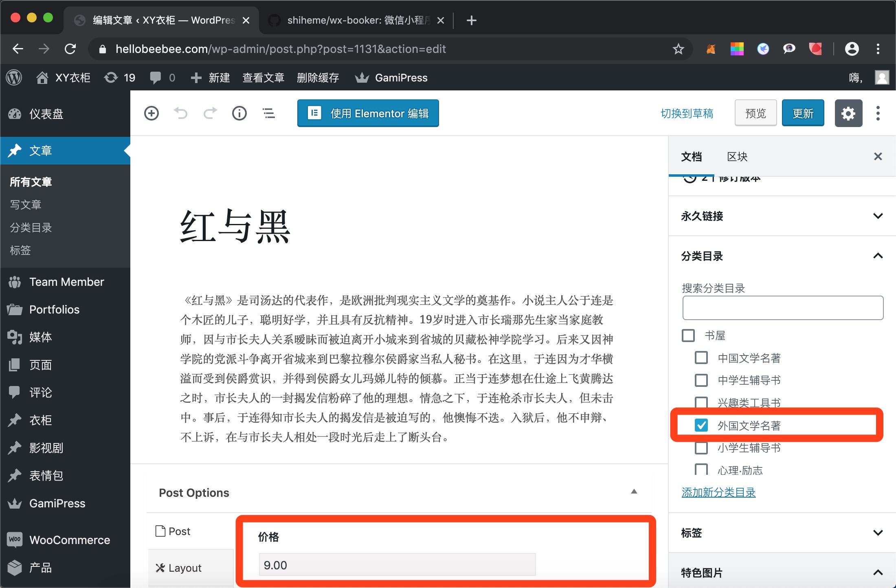Open the three-dot more tools menu

coord(878,113)
